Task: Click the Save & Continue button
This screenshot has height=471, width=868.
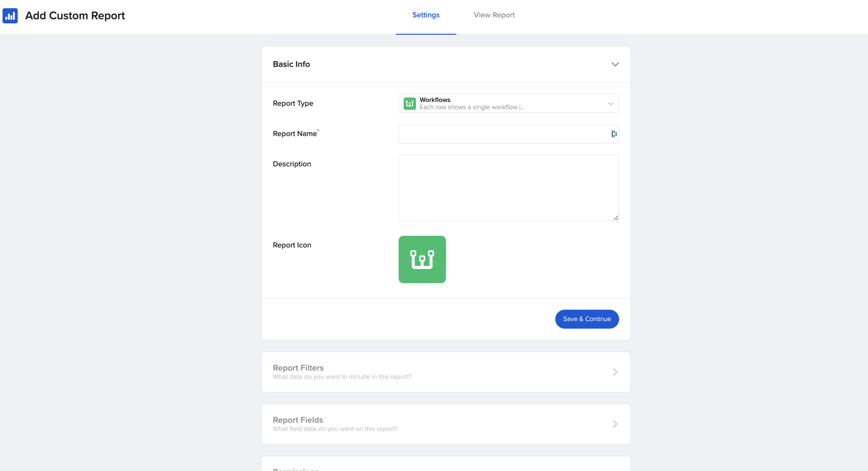Action: point(587,319)
